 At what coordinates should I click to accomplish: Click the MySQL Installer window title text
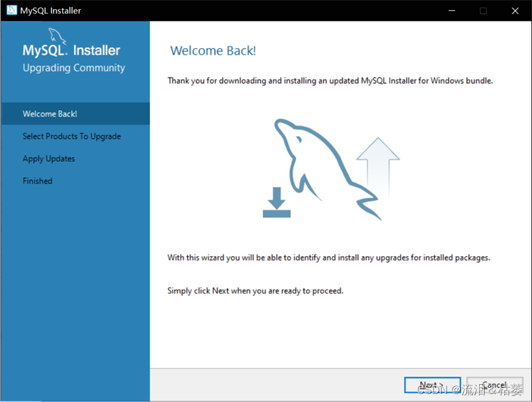coord(50,10)
